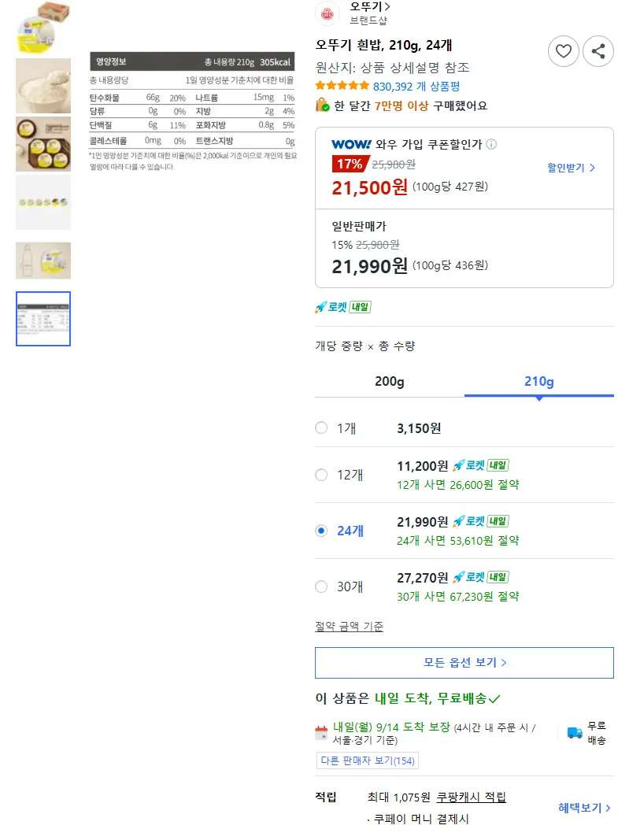Viewport: 618px width, 840px height.
Task: Click the 27,270원 price for 30개
Action: tap(422, 578)
